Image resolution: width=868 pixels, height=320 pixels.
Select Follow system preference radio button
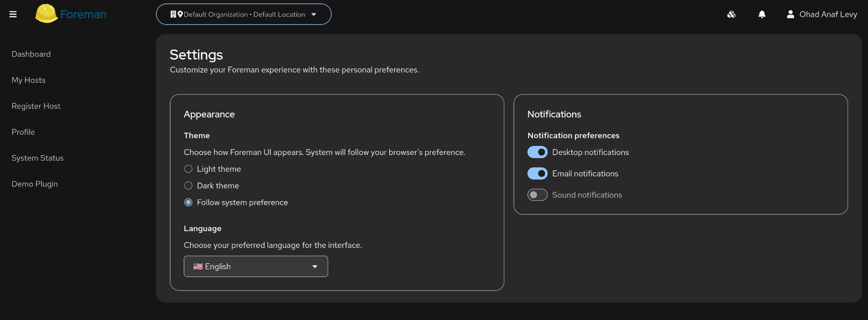[x=188, y=202]
